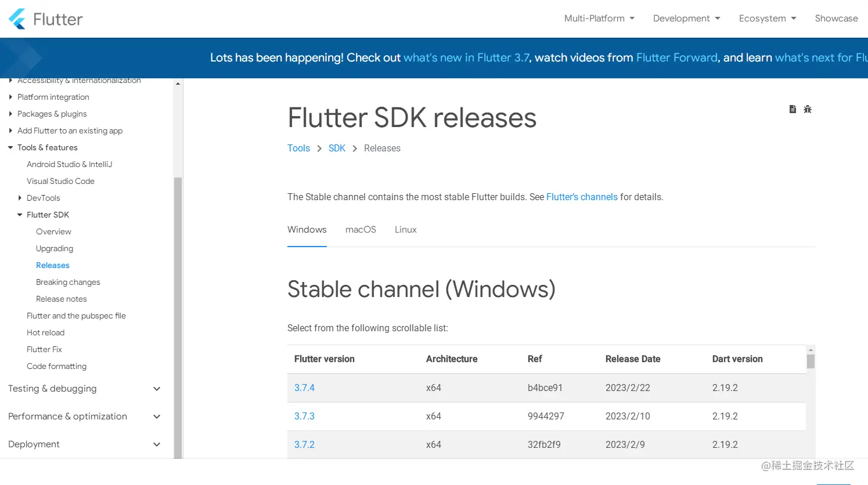Download Flutter version 3.7.4
Viewport: 868px width, 485px height.
tap(304, 388)
